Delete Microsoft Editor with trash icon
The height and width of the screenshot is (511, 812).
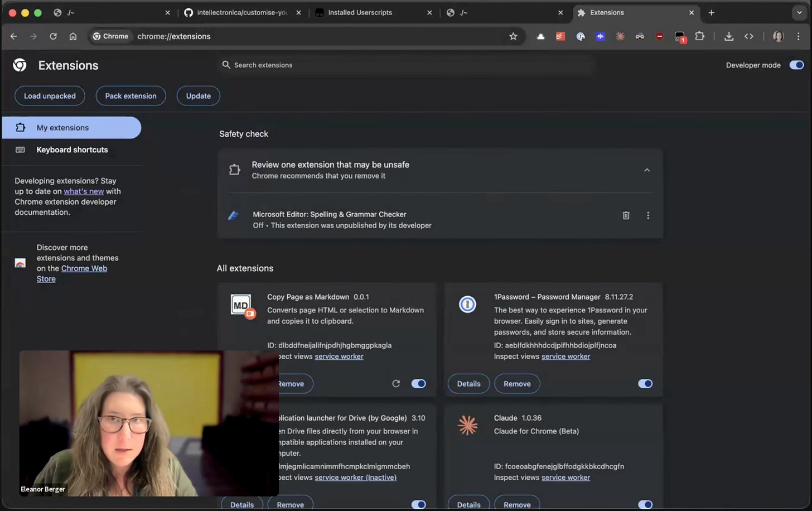coord(626,215)
